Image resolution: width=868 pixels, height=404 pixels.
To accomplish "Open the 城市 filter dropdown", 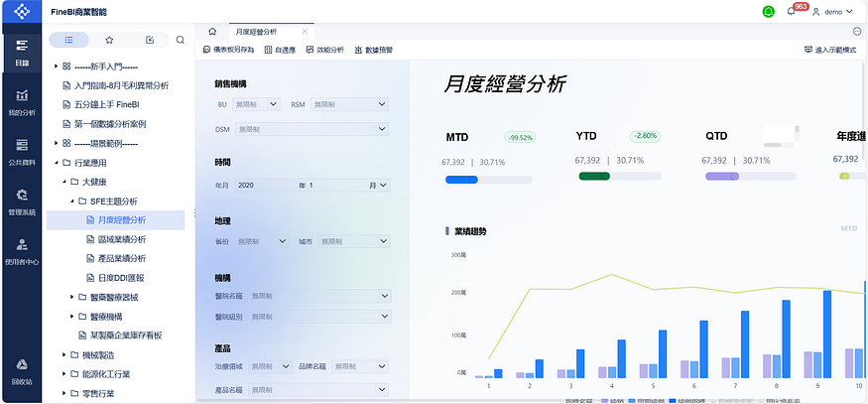I will tap(354, 241).
